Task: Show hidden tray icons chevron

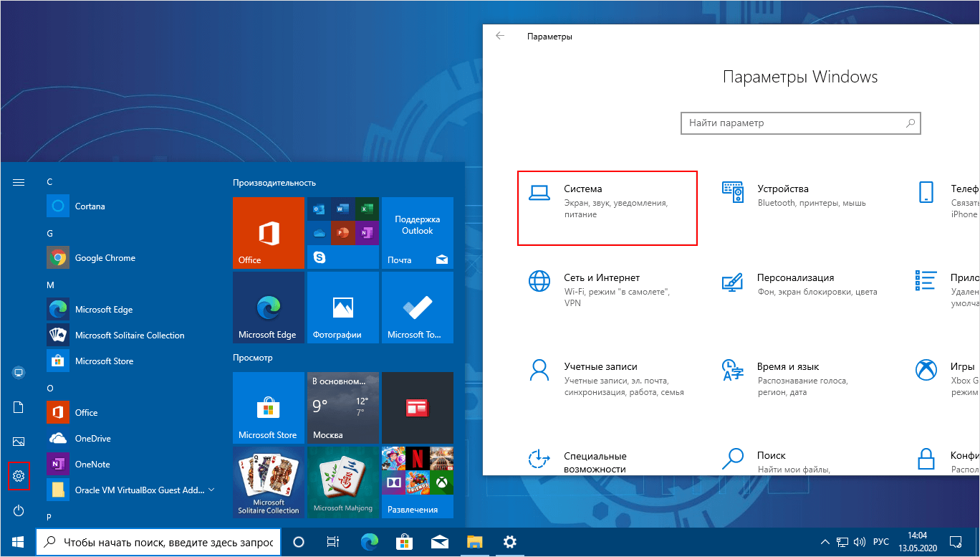Action: [826, 542]
